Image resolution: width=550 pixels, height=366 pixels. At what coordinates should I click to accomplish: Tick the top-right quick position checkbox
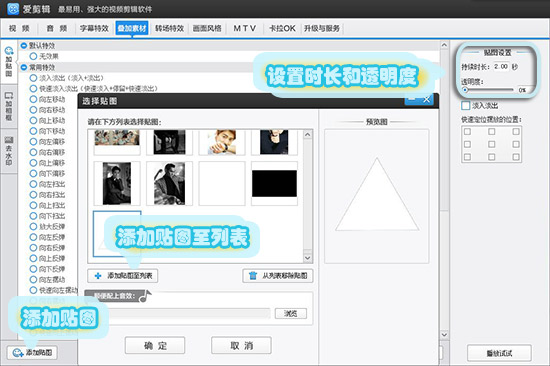point(516,131)
